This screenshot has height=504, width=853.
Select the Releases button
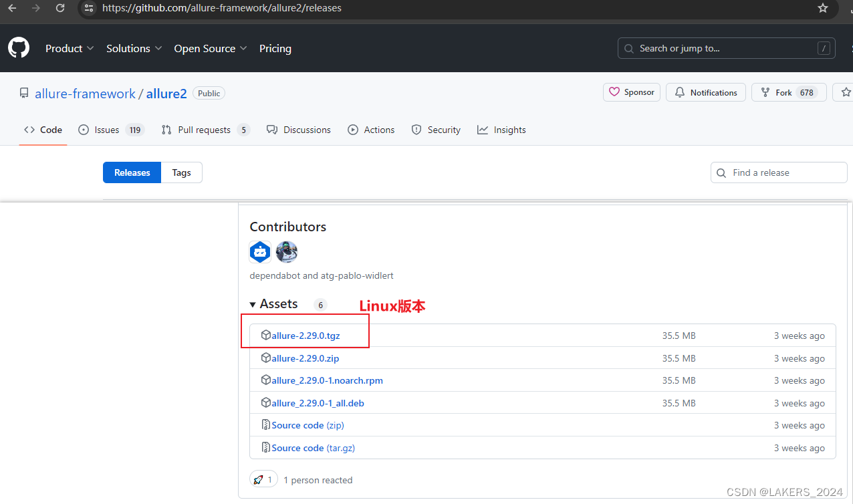132,172
